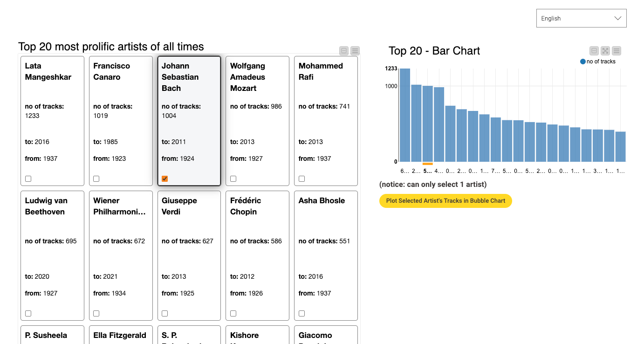This screenshot has height=344, width=644.
Task: Click the bar above the orange marker
Action: (428, 124)
